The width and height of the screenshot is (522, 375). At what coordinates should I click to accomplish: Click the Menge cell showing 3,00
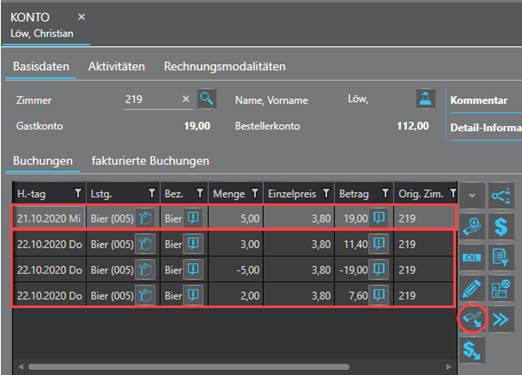(x=236, y=244)
